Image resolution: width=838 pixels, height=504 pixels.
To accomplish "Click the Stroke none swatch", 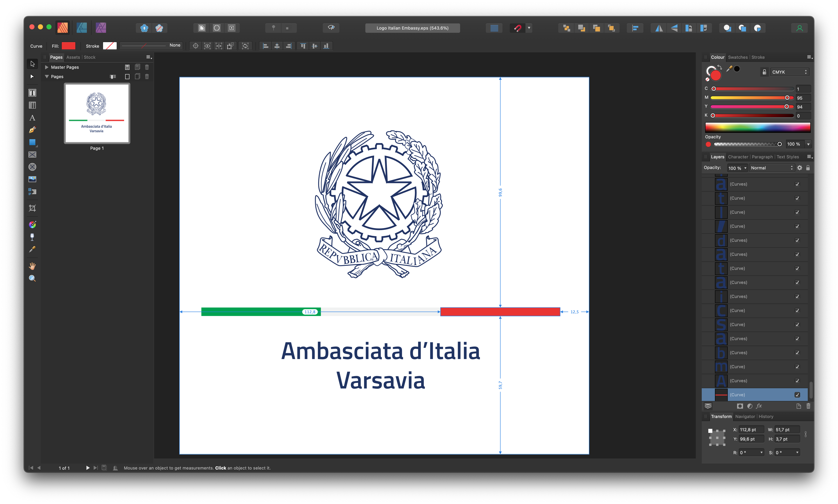I will click(x=110, y=46).
